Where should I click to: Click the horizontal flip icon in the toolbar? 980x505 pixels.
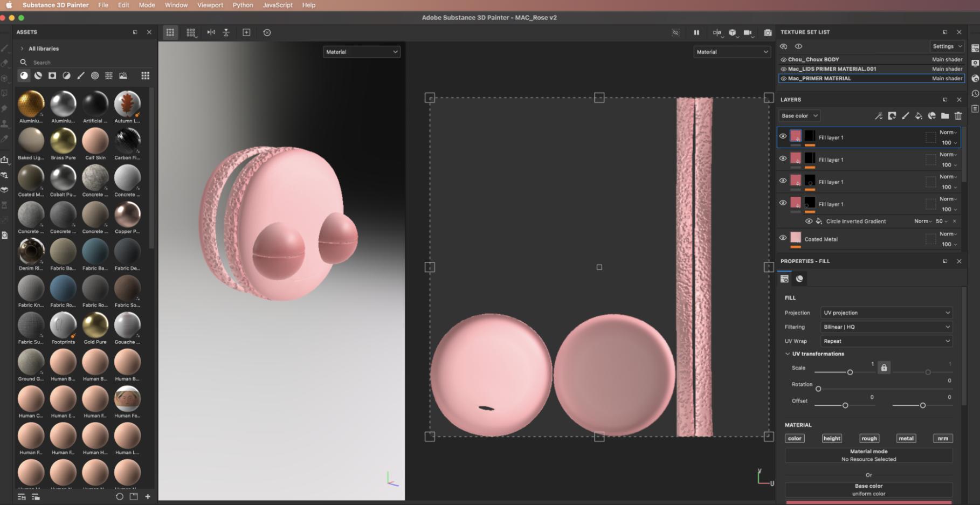[211, 33]
